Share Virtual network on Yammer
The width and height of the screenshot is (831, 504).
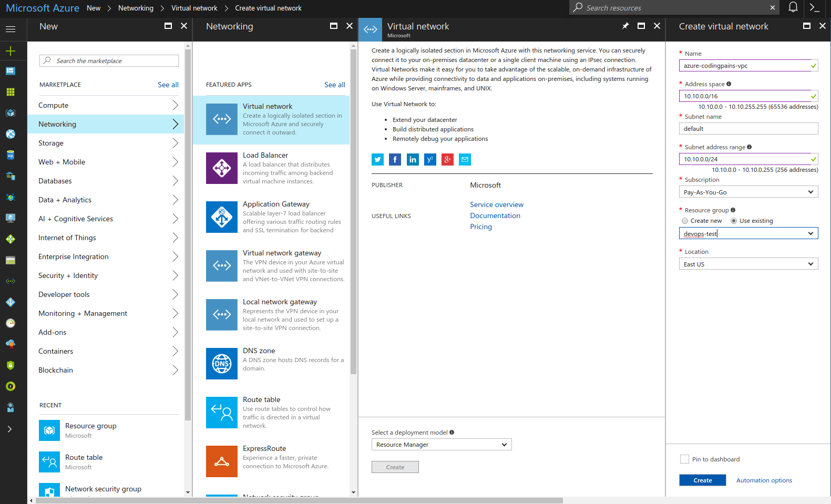tap(430, 160)
